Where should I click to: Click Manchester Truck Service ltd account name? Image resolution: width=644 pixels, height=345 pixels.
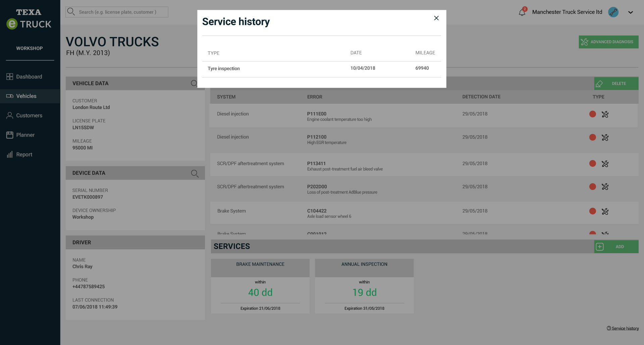tap(567, 12)
